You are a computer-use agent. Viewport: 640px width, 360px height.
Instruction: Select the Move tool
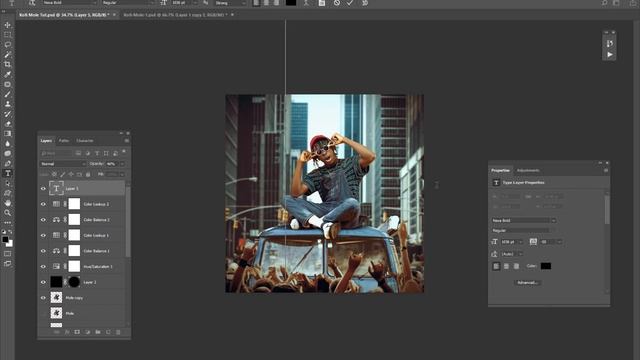coord(7,25)
